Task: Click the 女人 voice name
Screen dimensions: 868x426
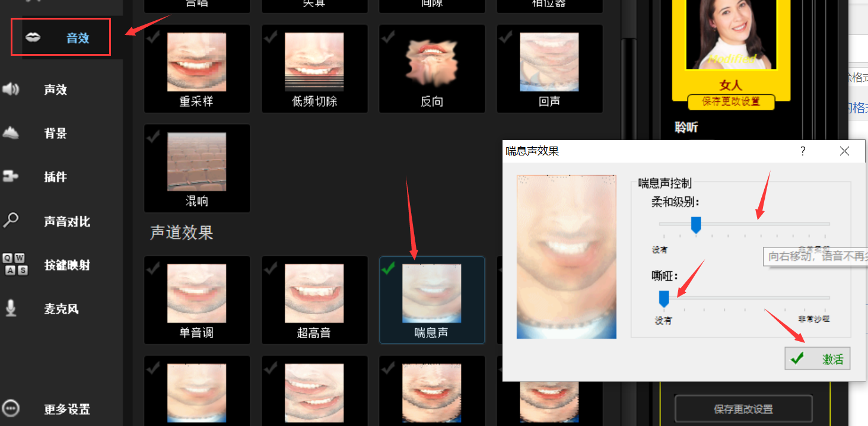Action: tap(731, 85)
